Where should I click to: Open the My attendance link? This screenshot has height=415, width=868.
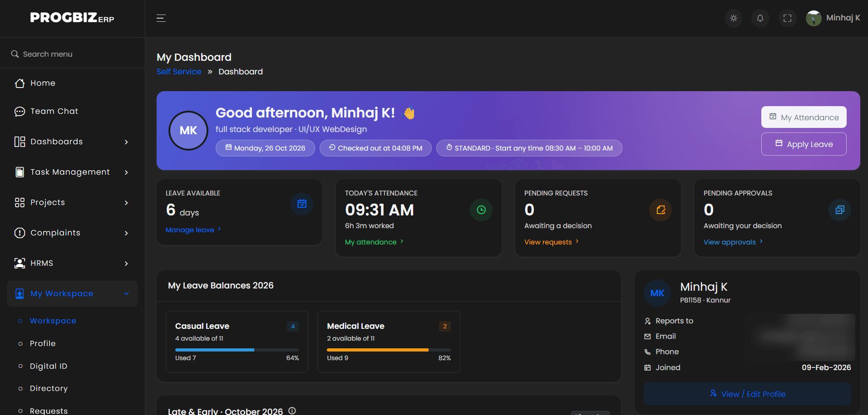coord(374,242)
